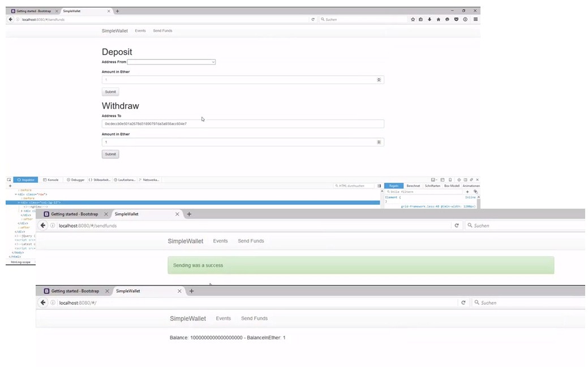Add a new node with the plus icon in Inspektor
The image size is (588, 367).
tap(10, 186)
